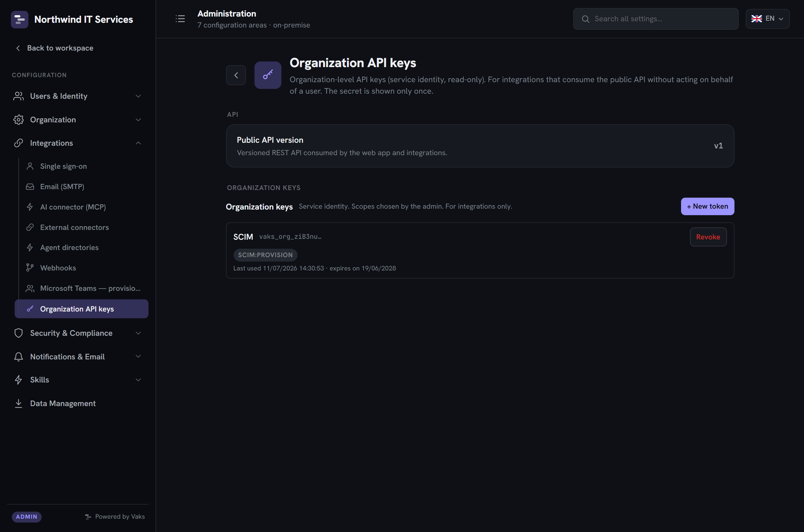The height and width of the screenshot is (532, 804).
Task: Click the Email (SMTP) inbox icon
Action: [x=30, y=186]
